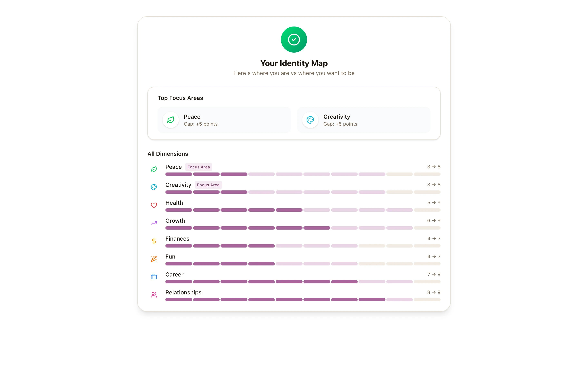Click the Relationships progress bar

point(303,300)
